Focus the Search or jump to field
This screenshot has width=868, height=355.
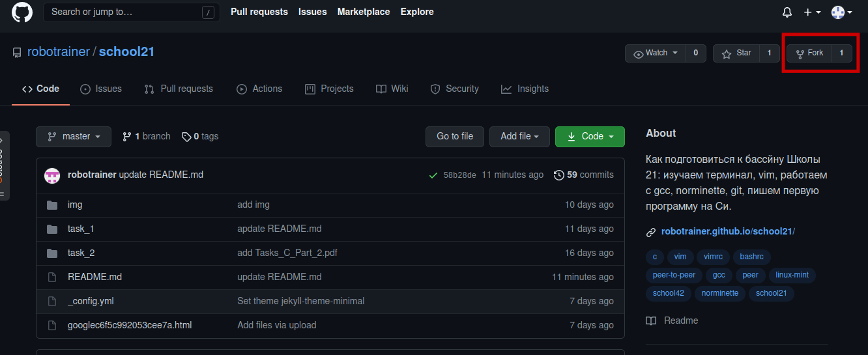pos(130,12)
